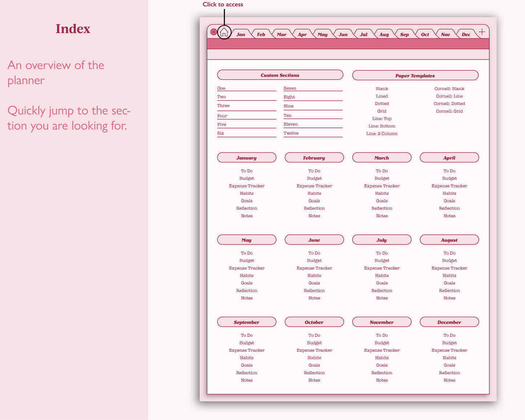This screenshot has height=420, width=525.
Task: Click the Custom Sections header button
Action: (280, 75)
